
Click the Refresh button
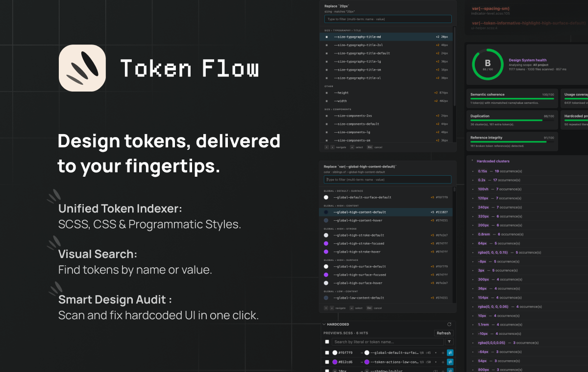click(444, 333)
